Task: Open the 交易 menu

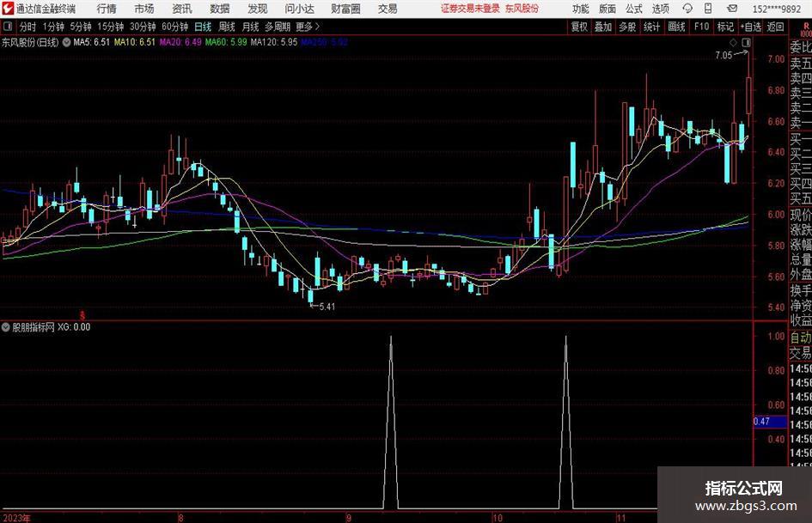Action: (x=388, y=9)
